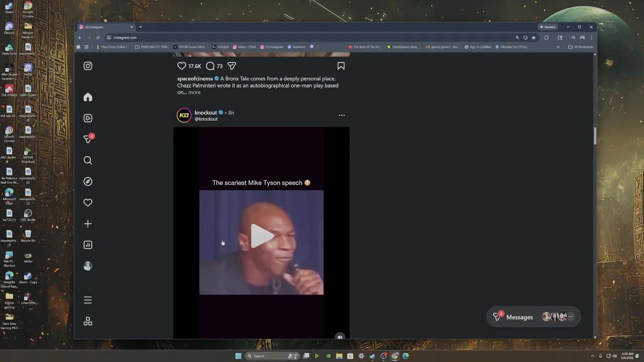
Task: Open the Gemini button in Chrome
Action: (x=547, y=27)
